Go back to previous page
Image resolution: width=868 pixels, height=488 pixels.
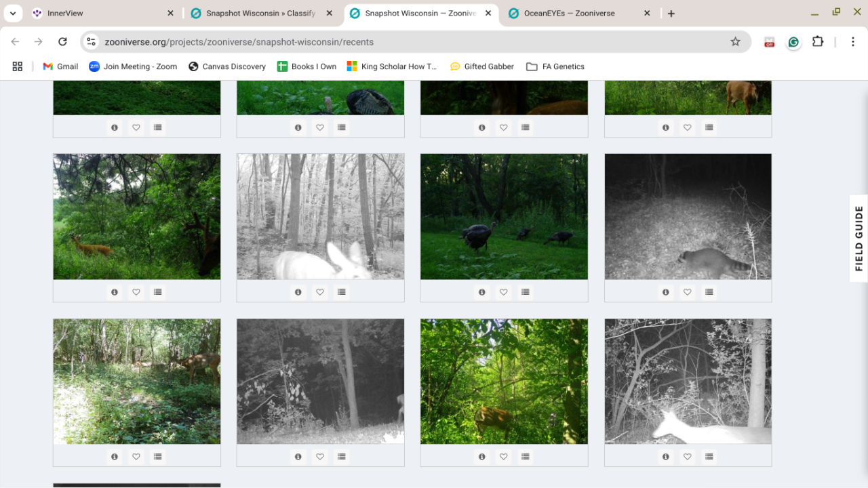[15, 42]
